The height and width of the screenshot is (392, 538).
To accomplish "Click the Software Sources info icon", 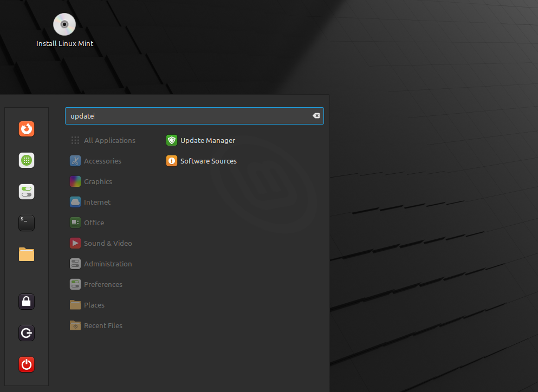I will [172, 161].
